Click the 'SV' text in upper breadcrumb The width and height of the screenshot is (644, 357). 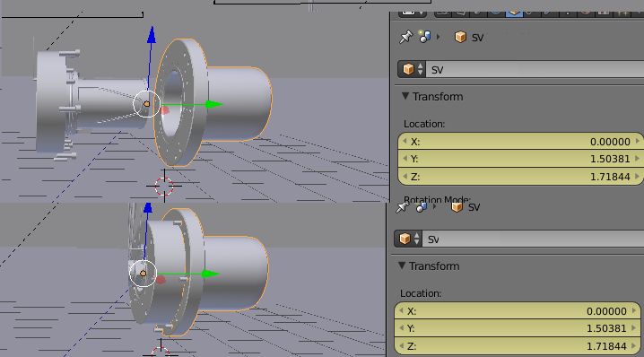click(x=477, y=38)
